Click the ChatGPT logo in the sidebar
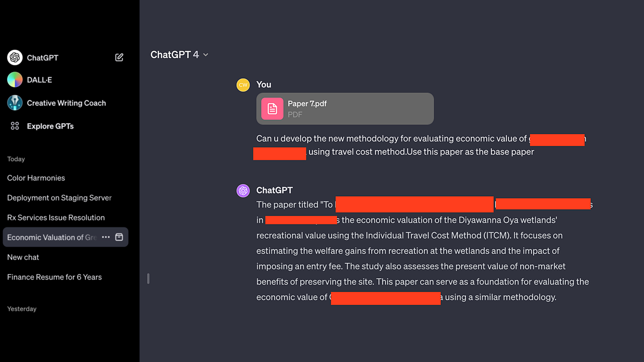Viewport: 644px width, 362px height. (15, 57)
